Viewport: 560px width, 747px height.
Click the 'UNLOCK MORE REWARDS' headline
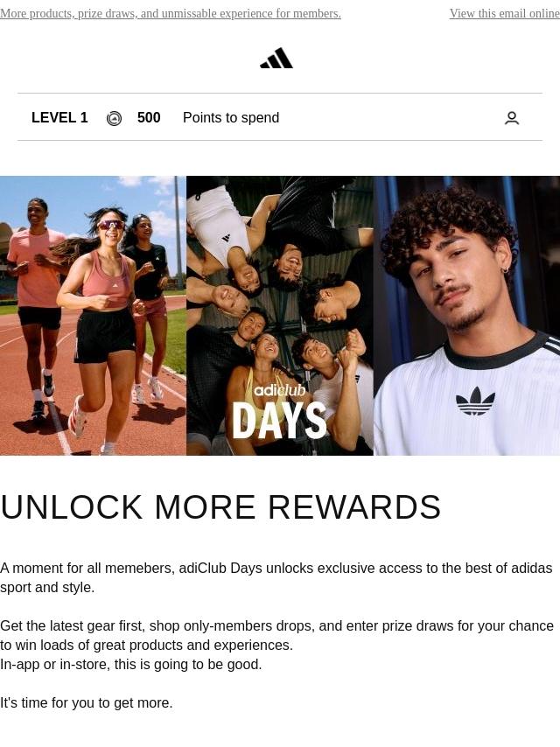[x=220, y=507]
